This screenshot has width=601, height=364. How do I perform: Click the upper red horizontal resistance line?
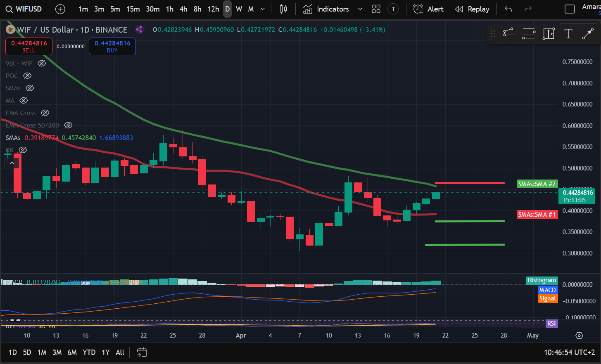point(470,183)
